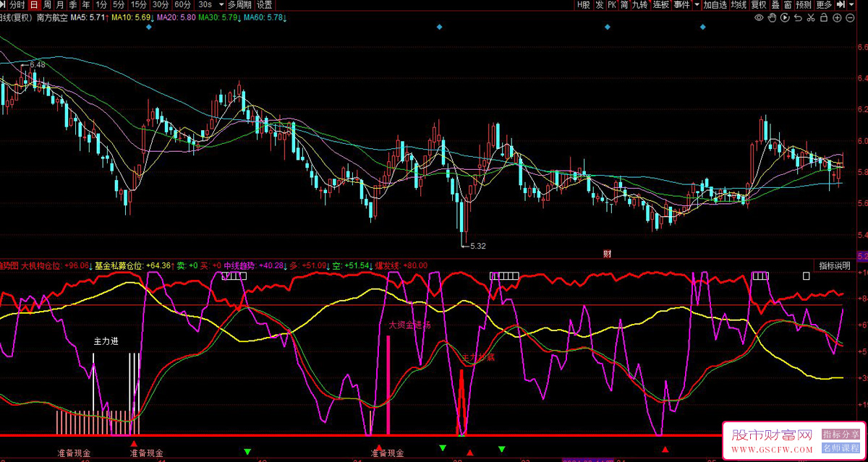
Task: Select the 年 yearly period tab
Action: tap(87, 4)
